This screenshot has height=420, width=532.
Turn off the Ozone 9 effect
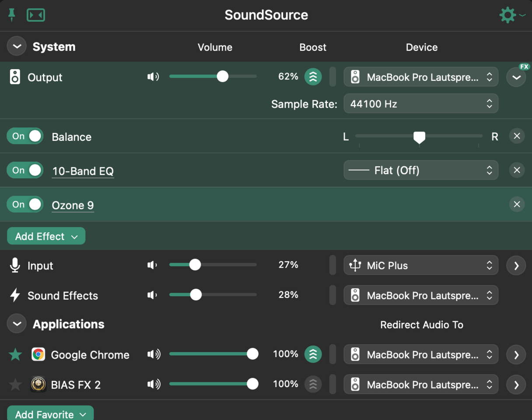pos(25,204)
